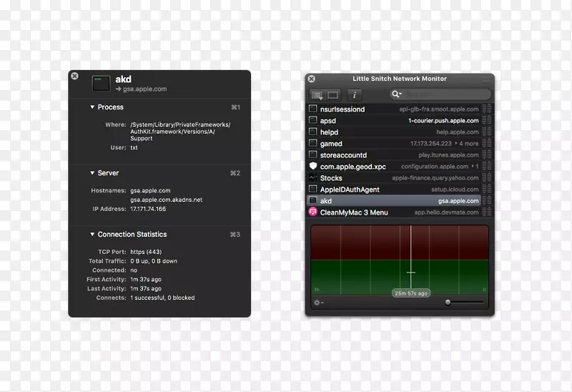Select app.hello.devmate.com hostname text
Screen dimensions: 572x392
click(x=446, y=212)
